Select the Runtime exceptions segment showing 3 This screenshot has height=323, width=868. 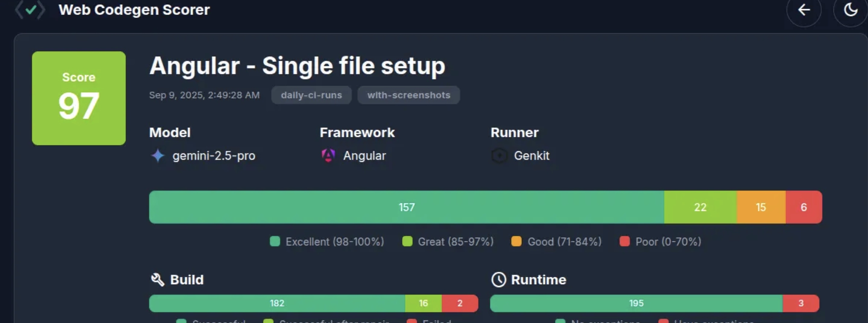(801, 303)
